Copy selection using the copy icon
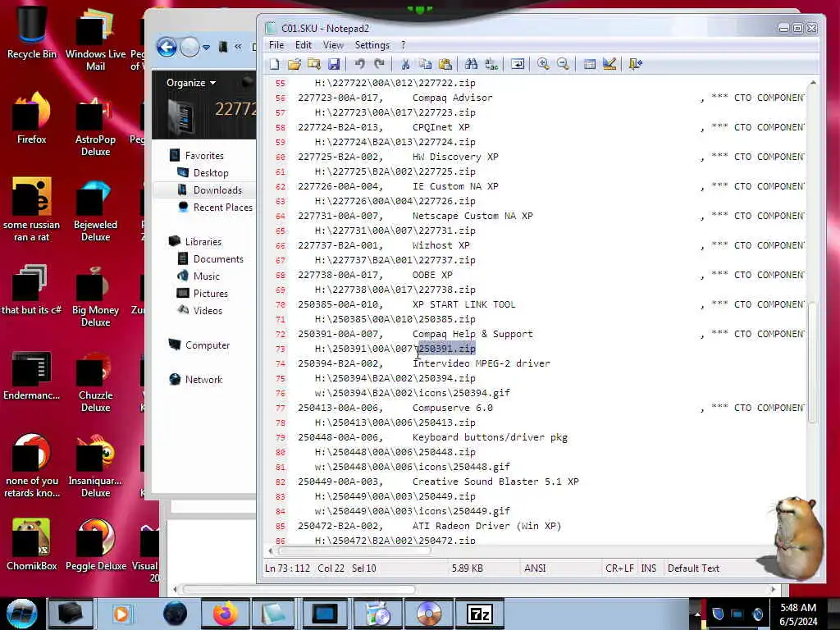This screenshot has width=840, height=630. click(x=426, y=64)
